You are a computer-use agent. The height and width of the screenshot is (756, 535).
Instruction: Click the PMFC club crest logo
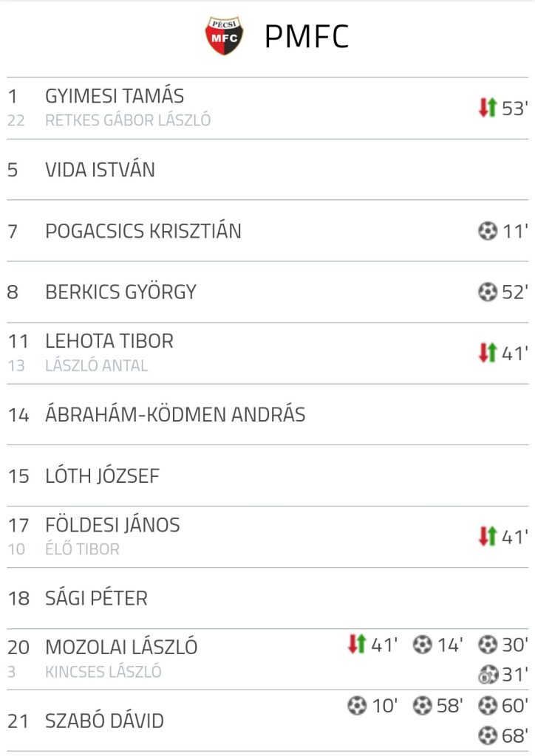[x=224, y=36]
